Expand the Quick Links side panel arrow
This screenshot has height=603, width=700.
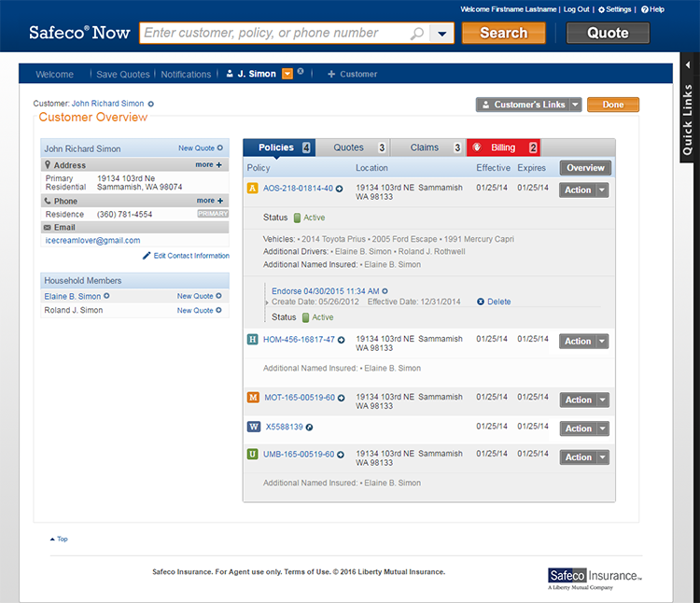pos(688,65)
